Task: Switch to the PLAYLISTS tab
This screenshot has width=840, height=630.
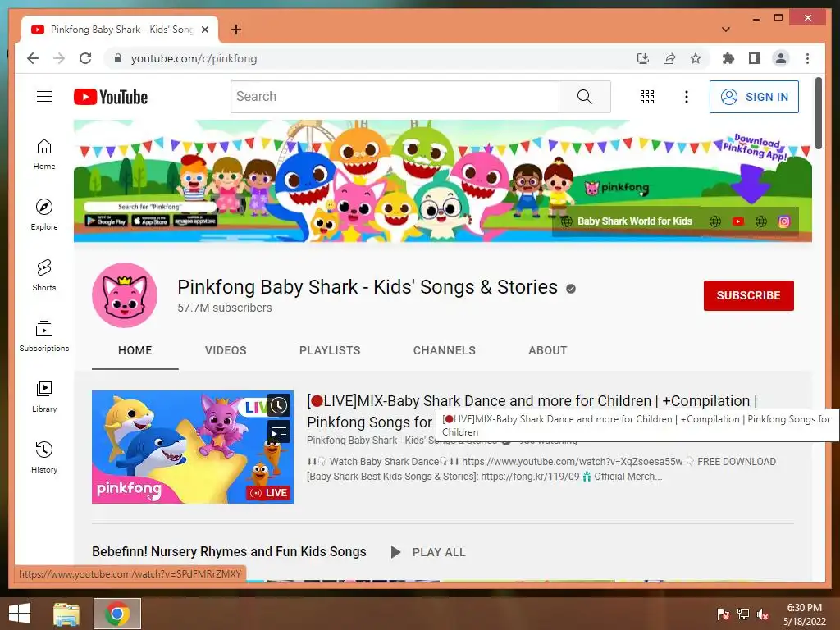Action: (330, 350)
